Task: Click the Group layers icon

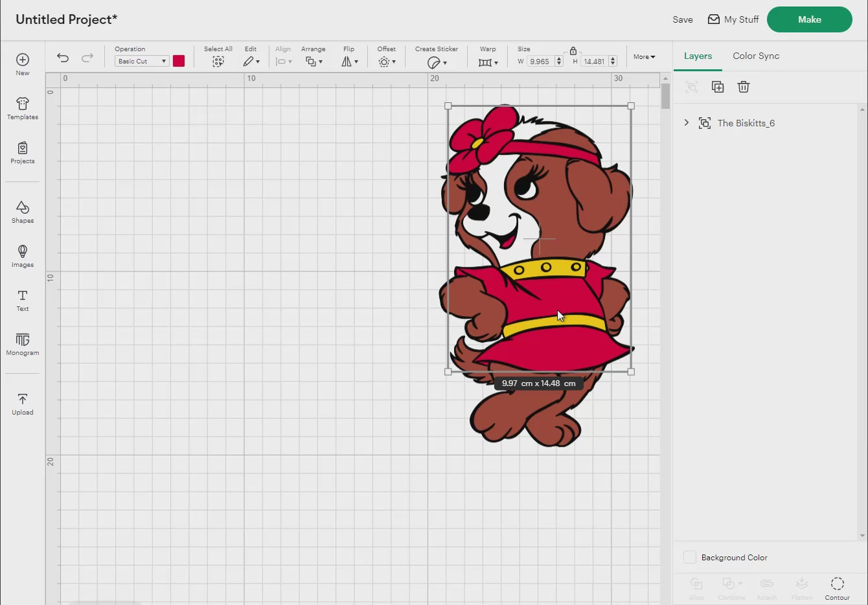Action: pos(692,87)
